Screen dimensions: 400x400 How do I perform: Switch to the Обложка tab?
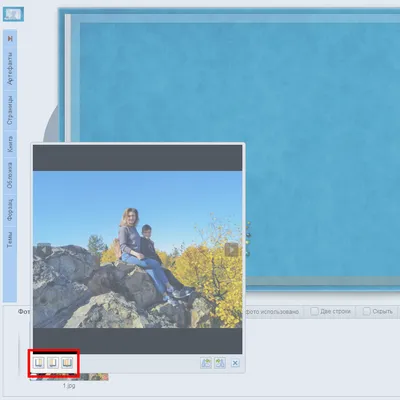click(x=10, y=175)
